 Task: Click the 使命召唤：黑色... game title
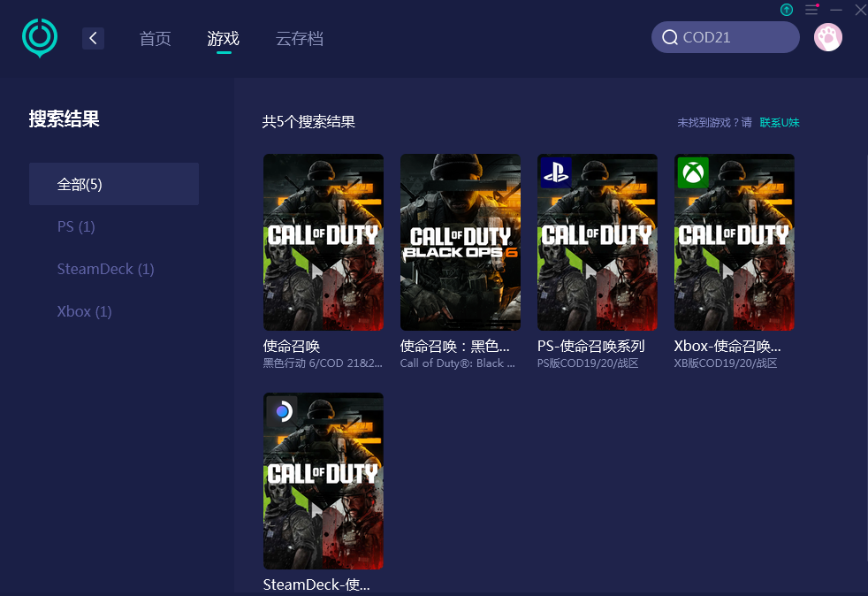coord(455,346)
